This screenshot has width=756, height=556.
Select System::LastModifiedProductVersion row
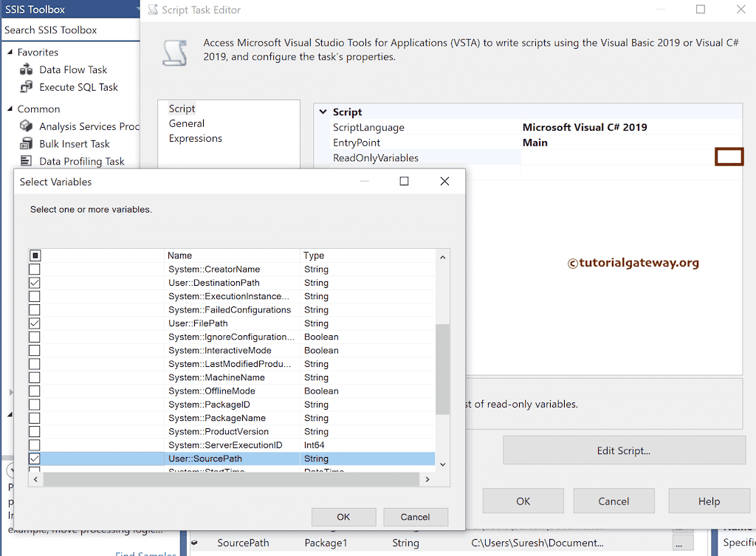point(231,363)
